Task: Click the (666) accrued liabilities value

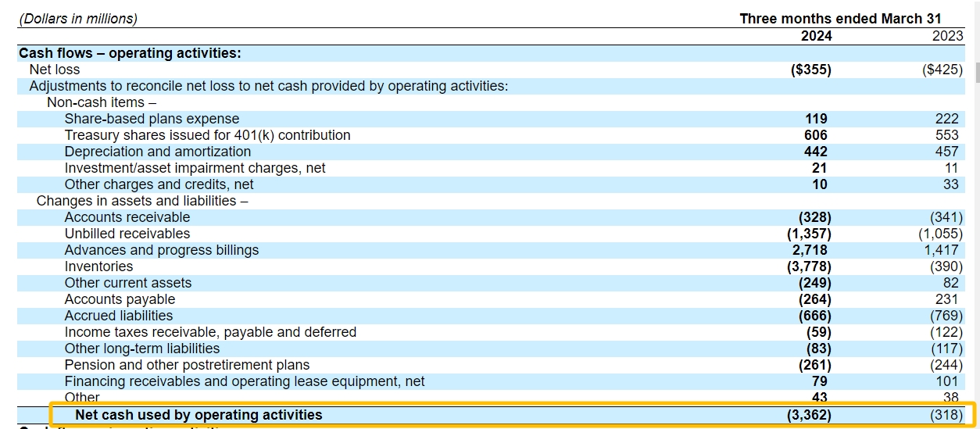Action: (815, 316)
